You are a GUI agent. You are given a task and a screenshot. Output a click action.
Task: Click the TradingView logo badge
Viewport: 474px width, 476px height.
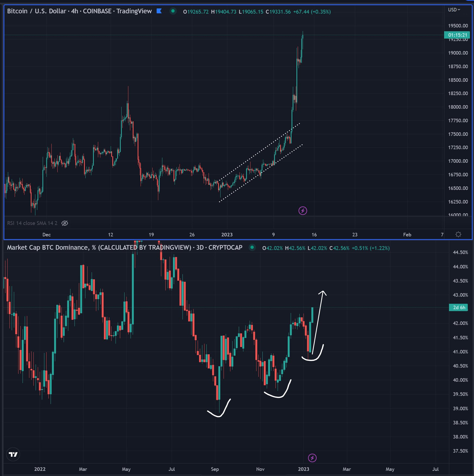pyautogui.click(x=13, y=454)
